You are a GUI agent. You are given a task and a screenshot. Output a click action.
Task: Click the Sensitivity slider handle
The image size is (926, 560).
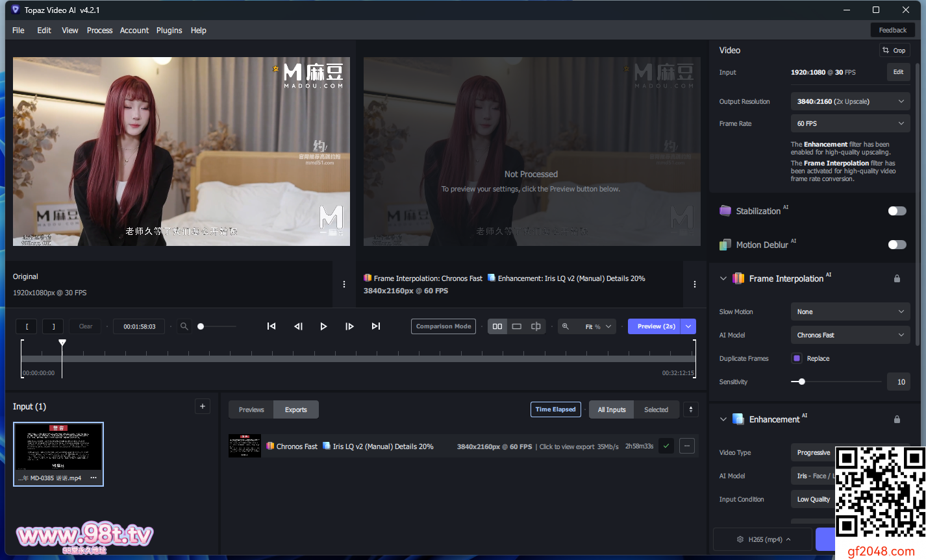point(802,382)
